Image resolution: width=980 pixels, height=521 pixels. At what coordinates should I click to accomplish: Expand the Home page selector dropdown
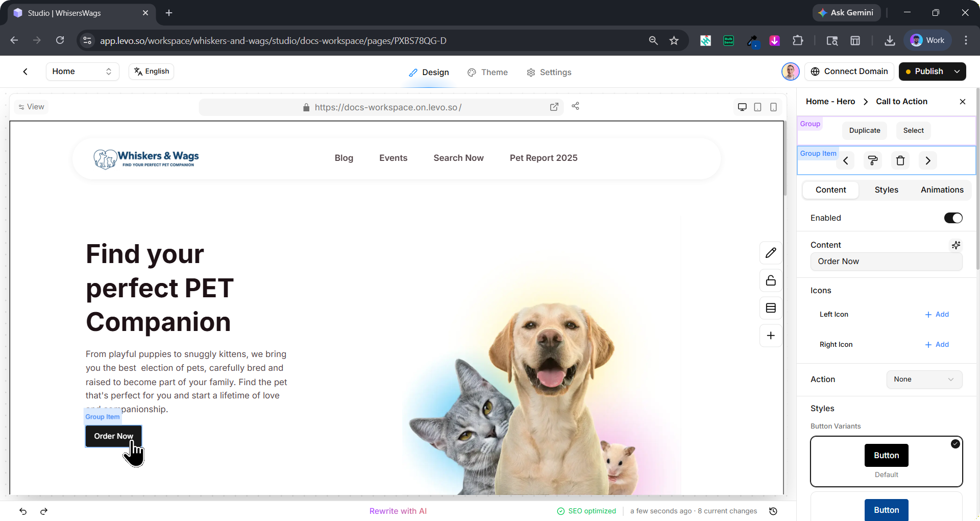pos(82,72)
